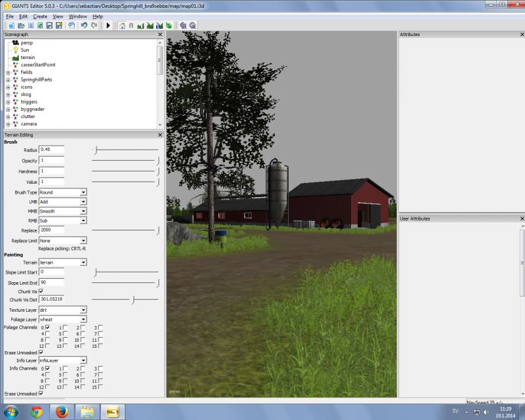Open the MMB action dropdown
The width and height of the screenshot is (525, 420).
(x=63, y=211)
